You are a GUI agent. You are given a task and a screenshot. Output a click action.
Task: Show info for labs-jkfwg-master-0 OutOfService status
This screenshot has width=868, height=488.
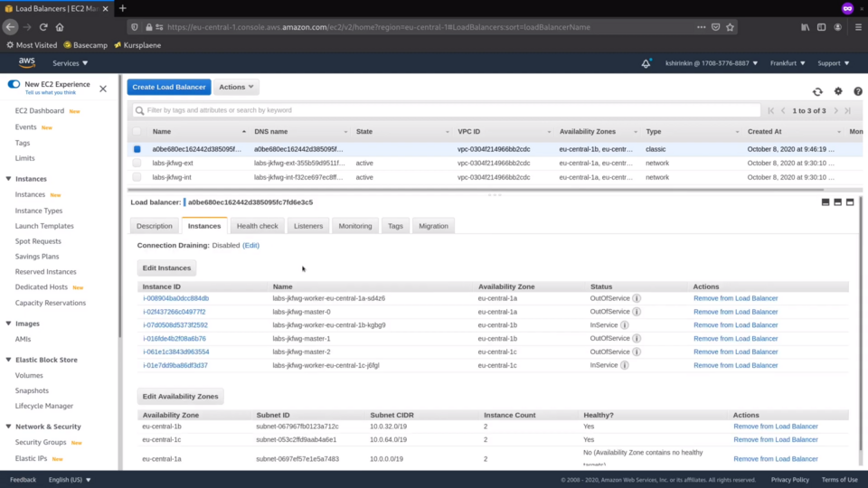(637, 312)
